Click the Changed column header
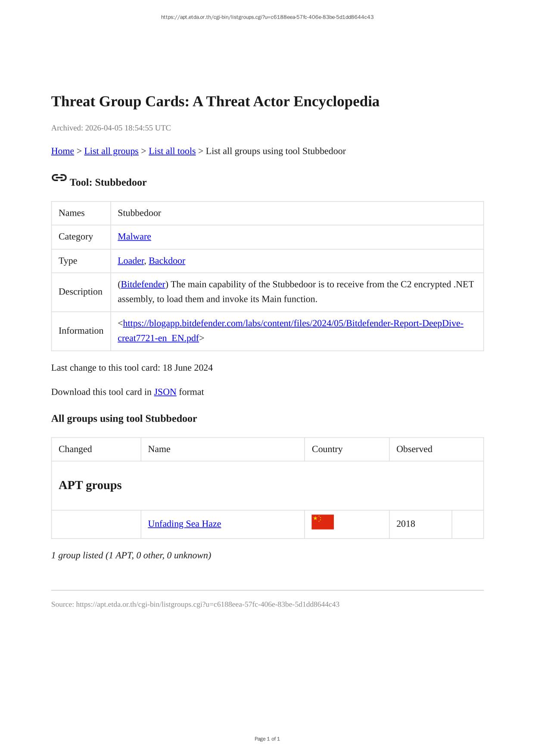 pos(75,449)
